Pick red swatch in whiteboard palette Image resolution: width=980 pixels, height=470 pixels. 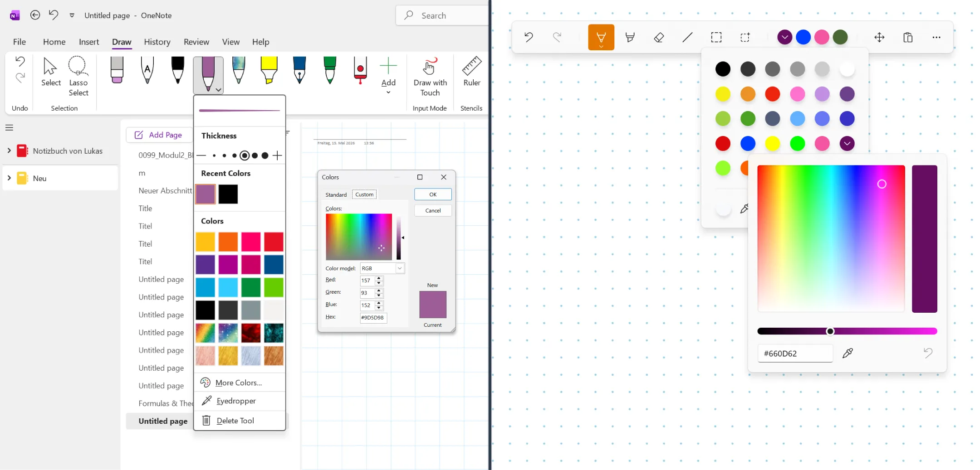(x=723, y=143)
